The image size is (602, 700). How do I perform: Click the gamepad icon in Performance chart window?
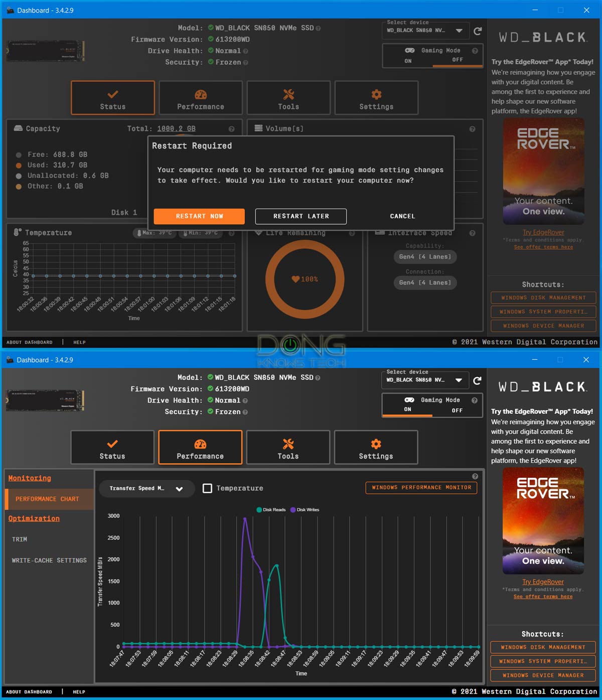[x=409, y=400]
